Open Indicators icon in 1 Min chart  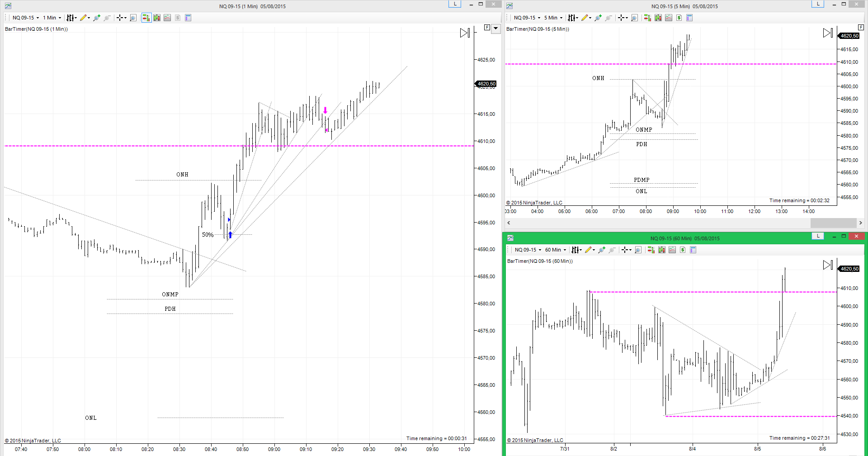[x=167, y=18]
